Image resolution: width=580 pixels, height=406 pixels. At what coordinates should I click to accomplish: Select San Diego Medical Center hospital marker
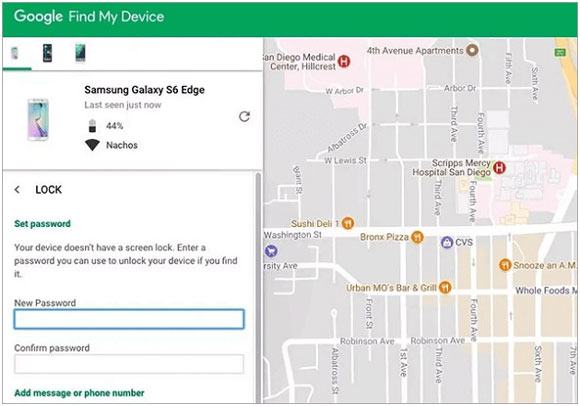pos(344,61)
